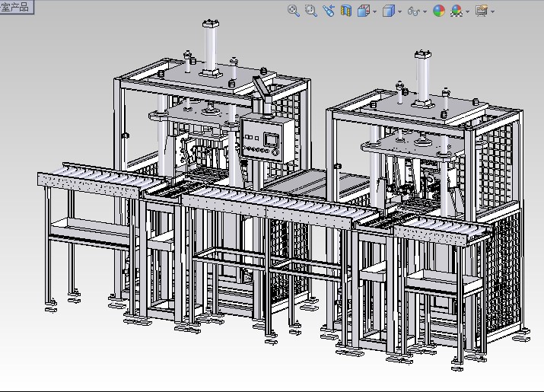Expand the View Settings dropdown arrow

click(492, 11)
